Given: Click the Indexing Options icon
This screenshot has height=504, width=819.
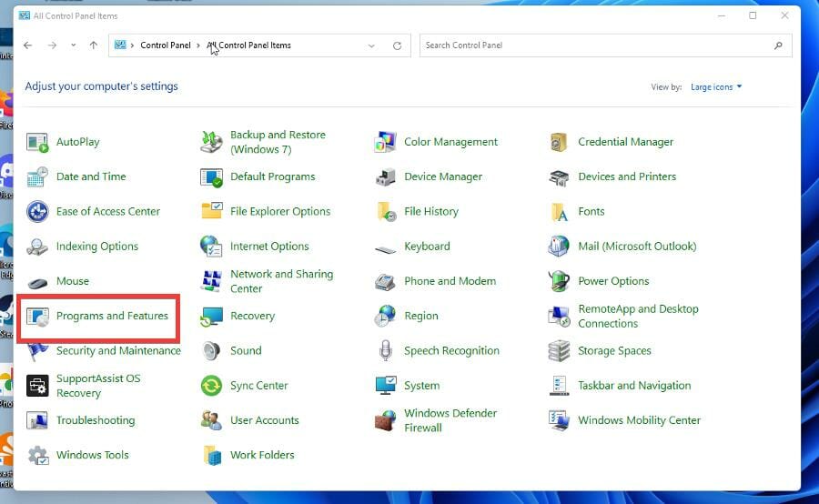Looking at the screenshot, I should 37,247.
